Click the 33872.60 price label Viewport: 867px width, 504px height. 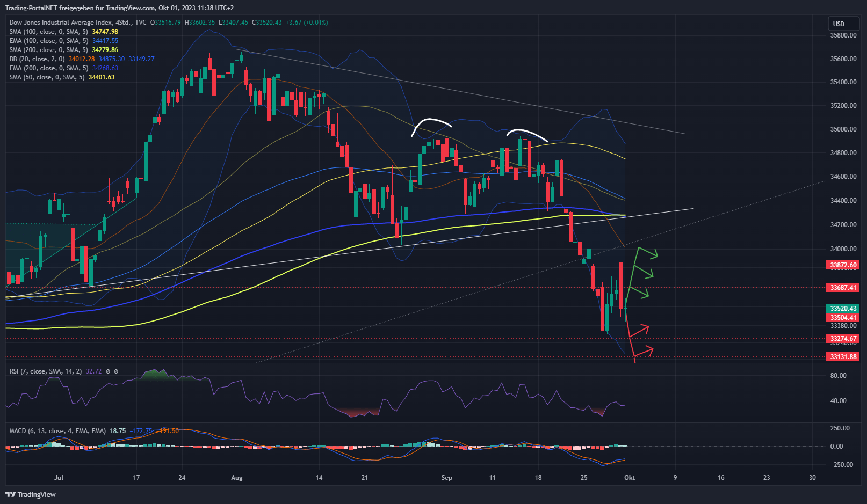[x=843, y=265]
